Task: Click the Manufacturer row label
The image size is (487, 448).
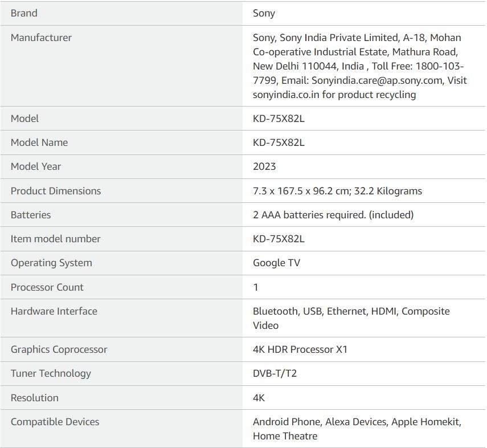Action: coord(41,38)
